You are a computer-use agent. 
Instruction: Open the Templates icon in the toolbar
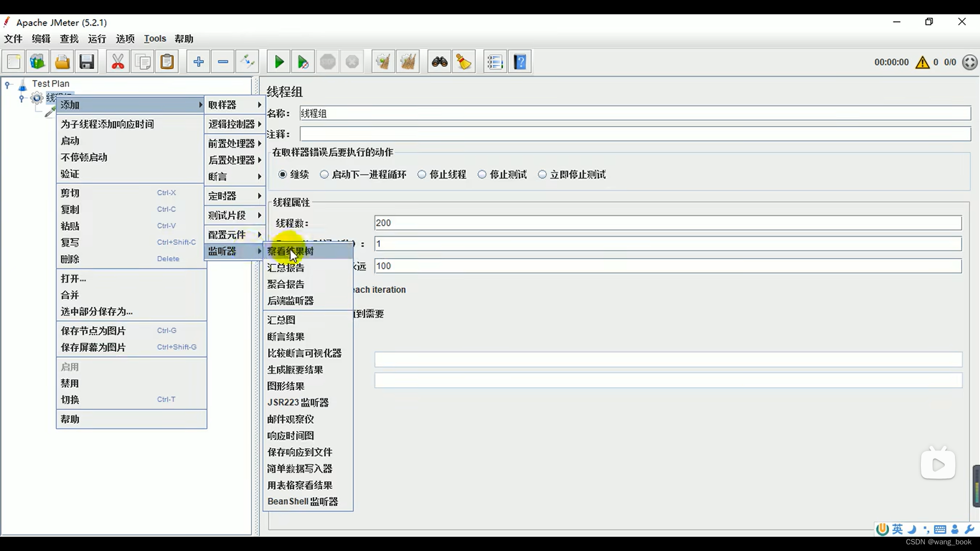pos(37,62)
